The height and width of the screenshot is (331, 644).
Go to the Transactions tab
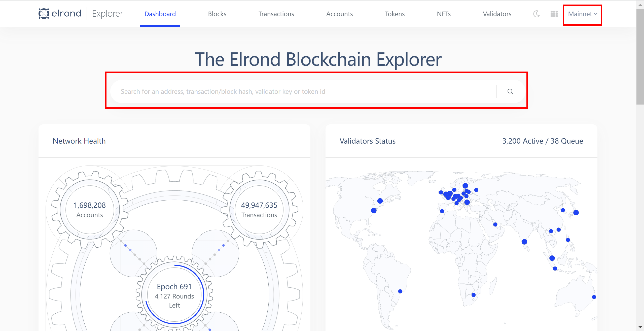pyautogui.click(x=276, y=14)
